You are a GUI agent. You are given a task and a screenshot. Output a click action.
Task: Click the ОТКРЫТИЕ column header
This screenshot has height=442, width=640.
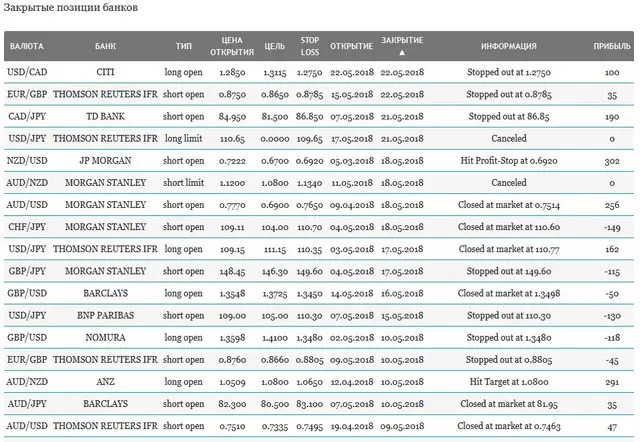pos(351,46)
